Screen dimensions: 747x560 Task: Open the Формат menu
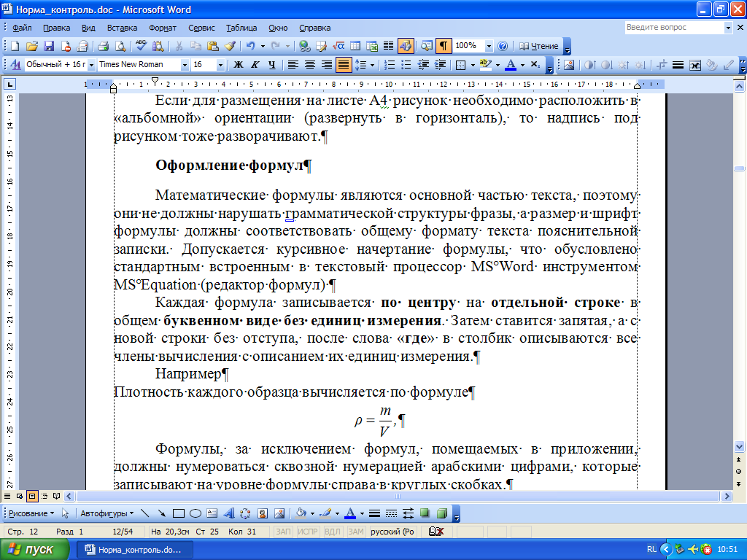[x=163, y=28]
